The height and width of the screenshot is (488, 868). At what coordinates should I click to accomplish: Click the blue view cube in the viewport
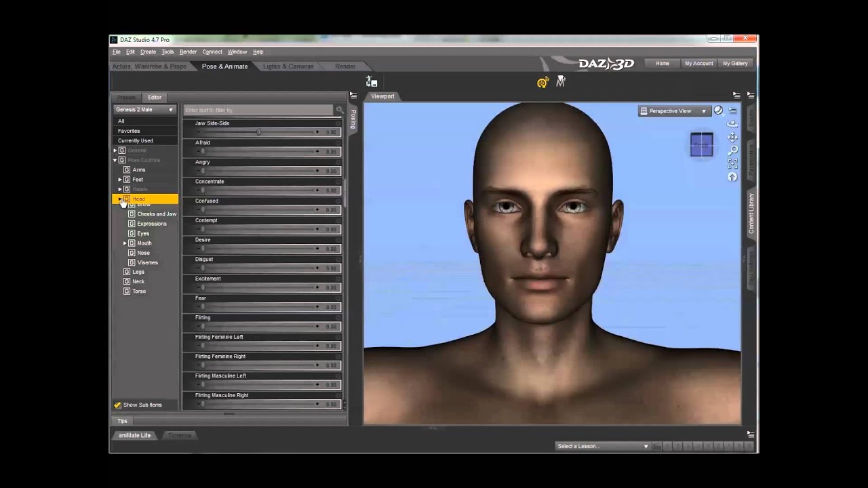pos(702,144)
